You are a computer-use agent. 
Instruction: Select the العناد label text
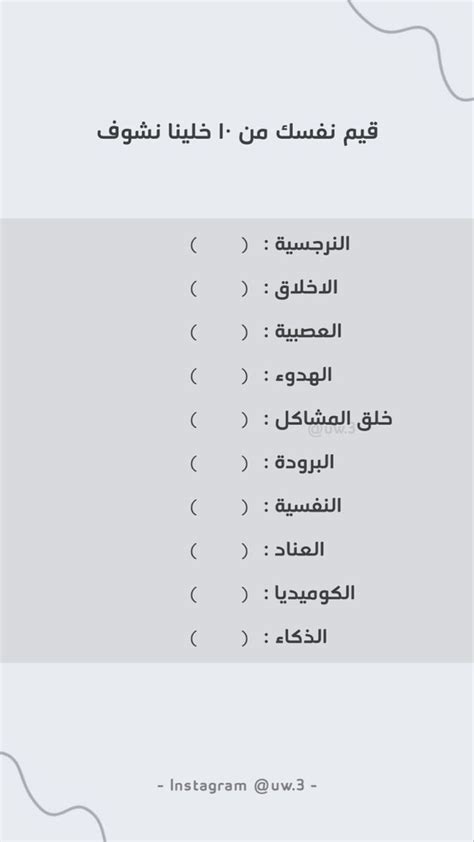[300, 550]
